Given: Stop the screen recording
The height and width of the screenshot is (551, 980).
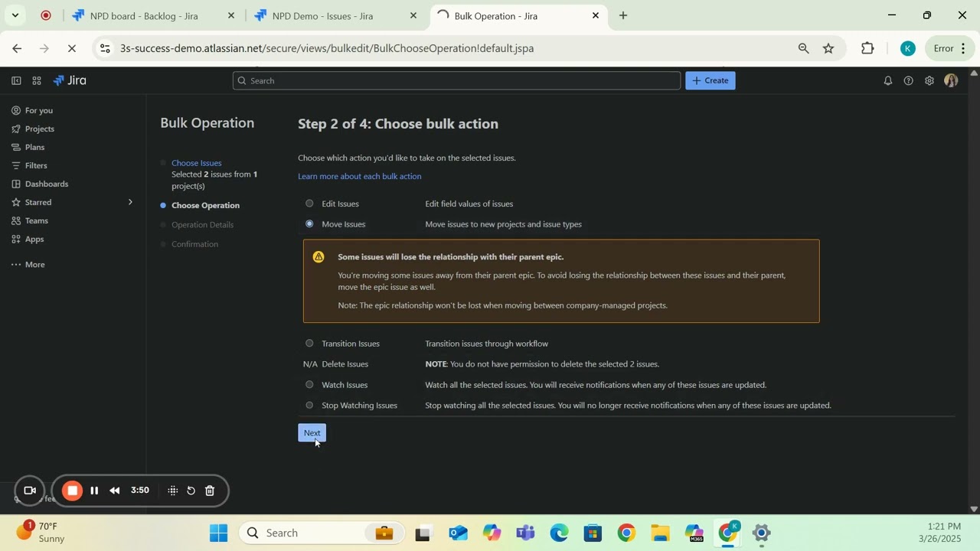Looking at the screenshot, I should (72, 491).
